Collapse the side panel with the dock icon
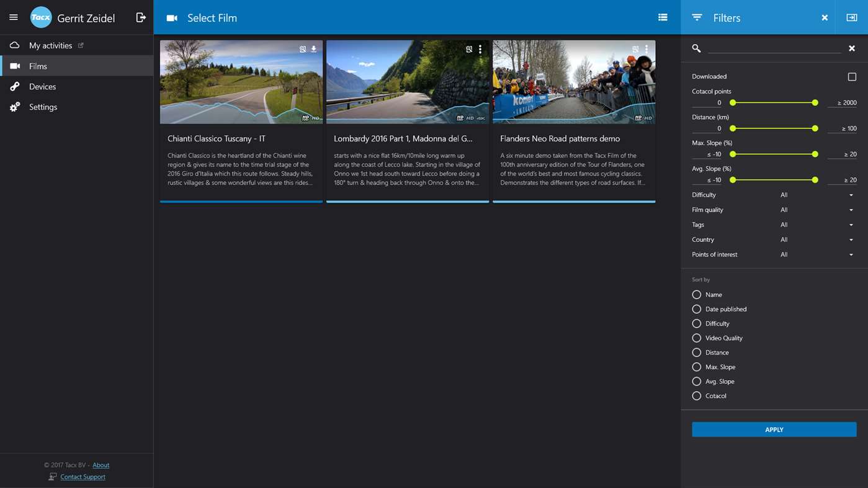Screen dimensions: 868x488 (x=852, y=17)
